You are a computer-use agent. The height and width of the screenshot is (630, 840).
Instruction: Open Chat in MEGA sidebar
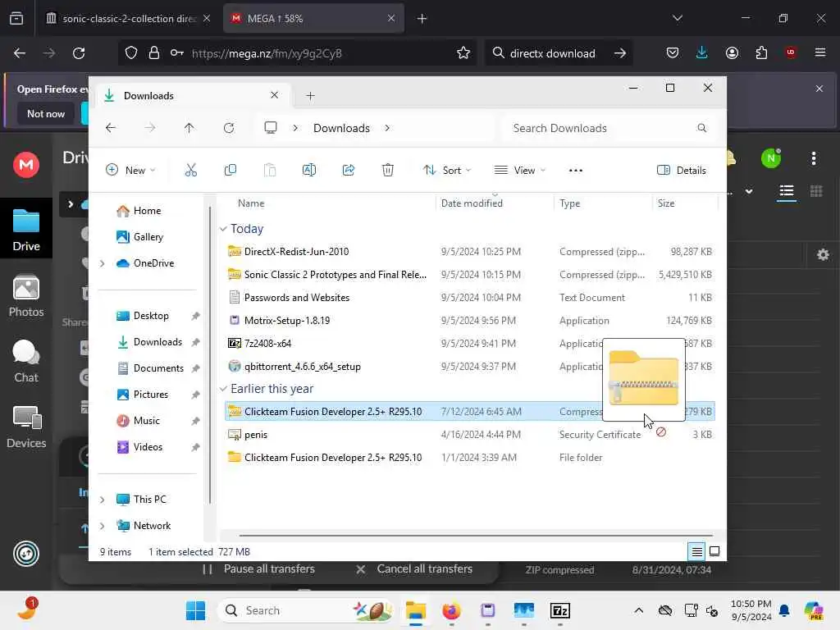(26, 362)
